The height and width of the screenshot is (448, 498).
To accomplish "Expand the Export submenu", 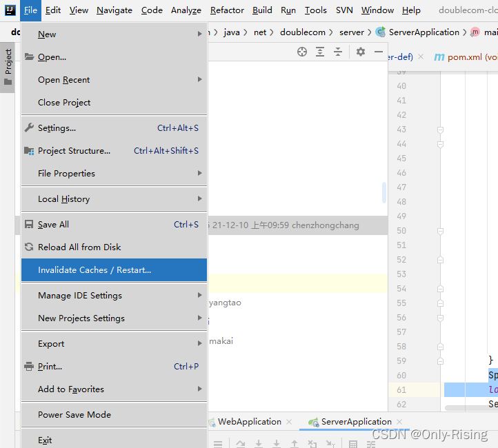I will click(114, 344).
